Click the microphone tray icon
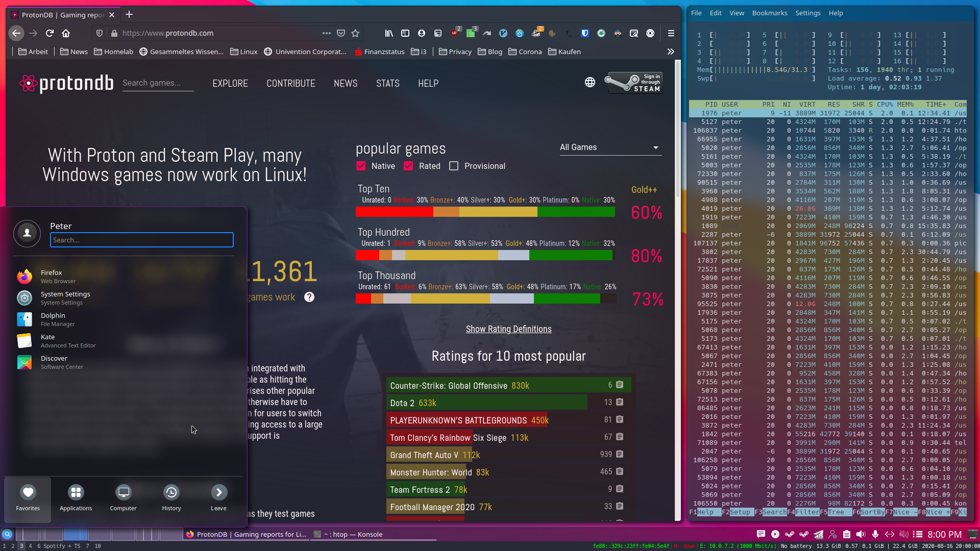The width and height of the screenshot is (980, 551). point(875,534)
